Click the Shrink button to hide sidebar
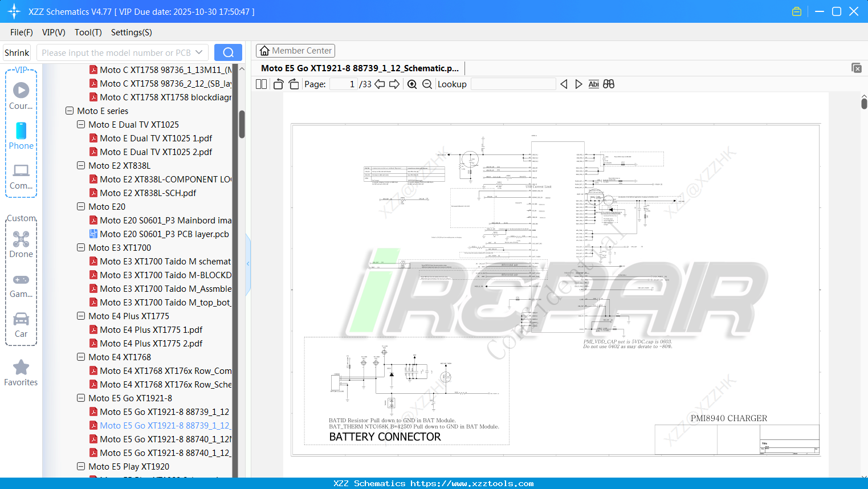Screen dimensions: 868x489 [17, 52]
